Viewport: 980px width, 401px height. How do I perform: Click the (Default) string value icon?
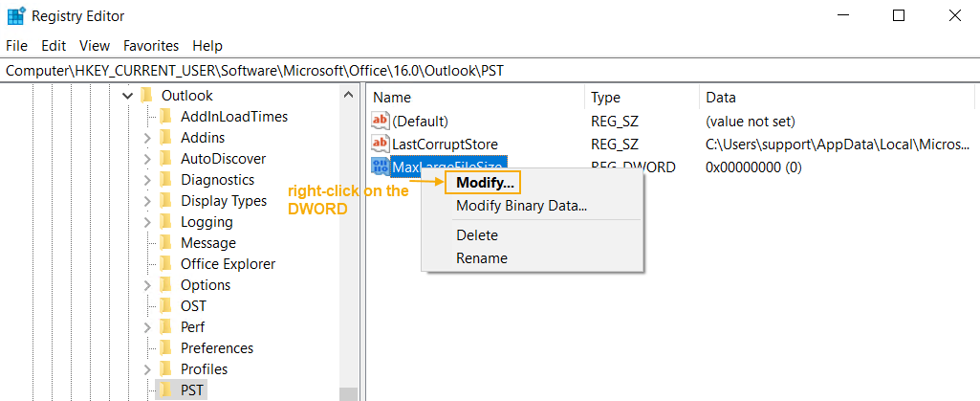(x=380, y=121)
